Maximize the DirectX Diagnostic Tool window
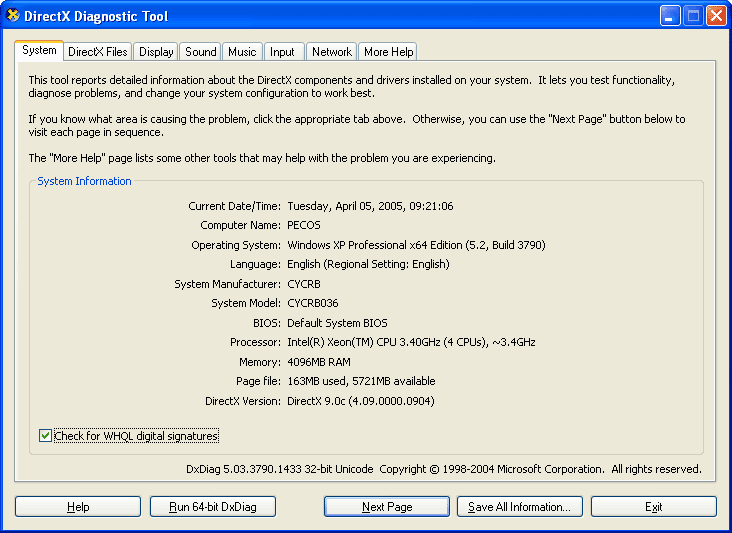 coord(693,16)
